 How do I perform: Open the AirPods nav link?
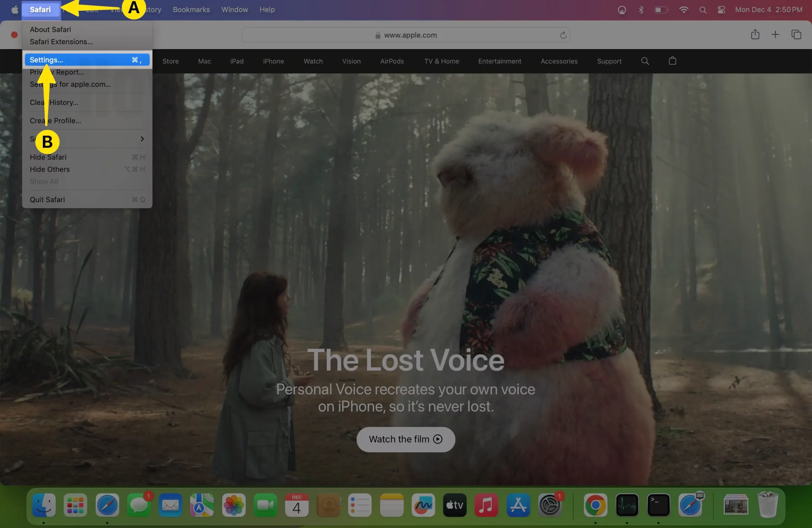392,61
